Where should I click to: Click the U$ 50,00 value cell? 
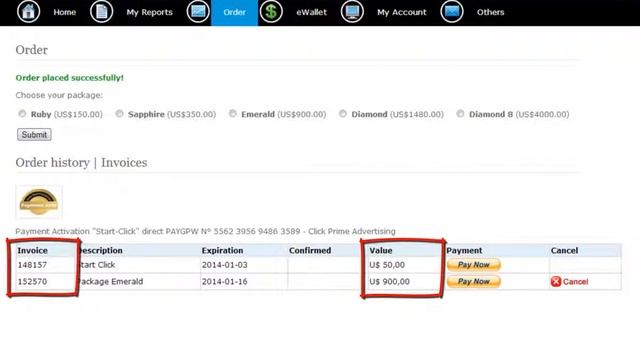(387, 265)
